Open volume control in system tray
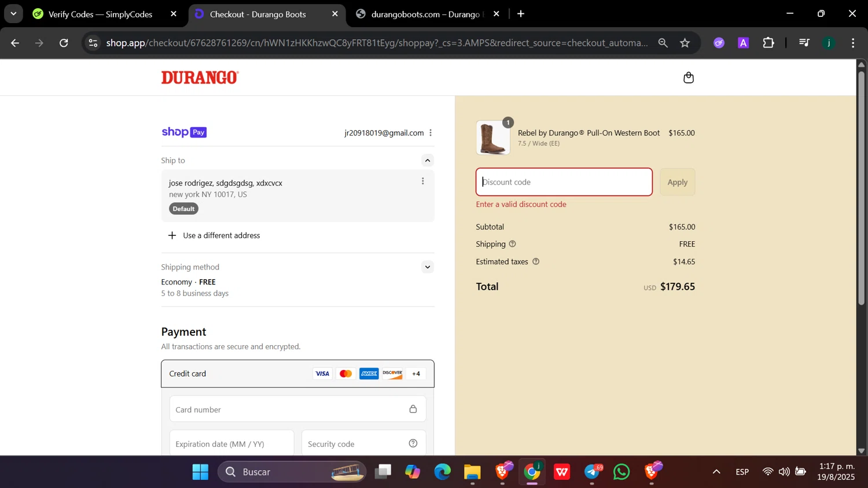The height and width of the screenshot is (488, 868). (x=784, y=472)
